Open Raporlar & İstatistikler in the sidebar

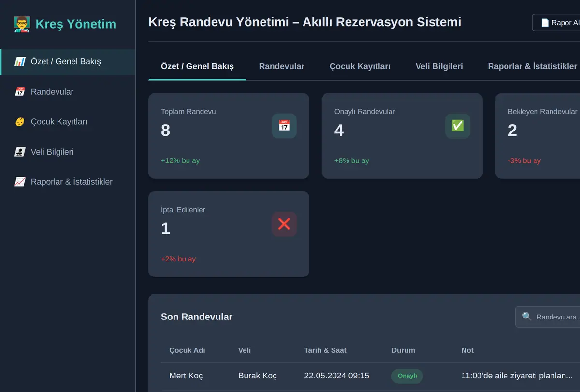click(68, 182)
